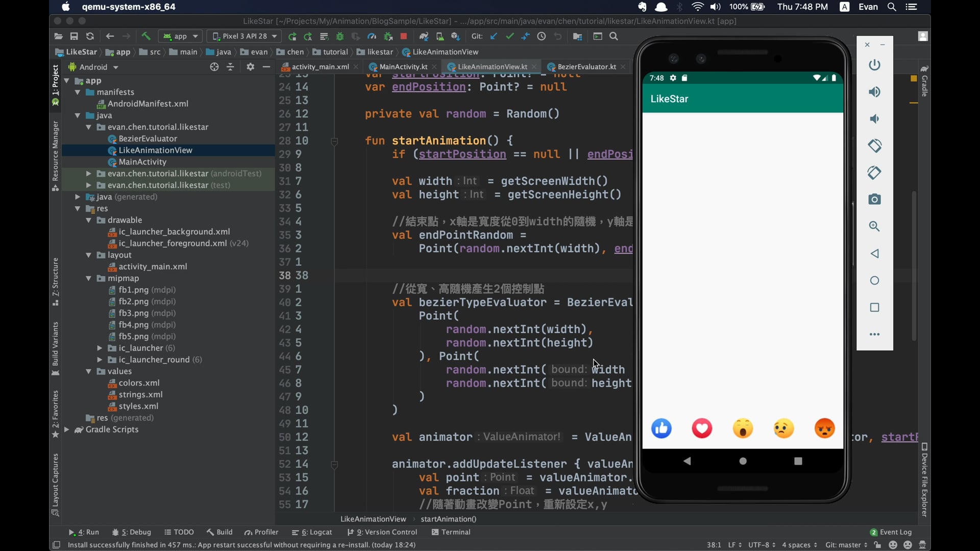Select colors.xml in project tree

coord(139,383)
